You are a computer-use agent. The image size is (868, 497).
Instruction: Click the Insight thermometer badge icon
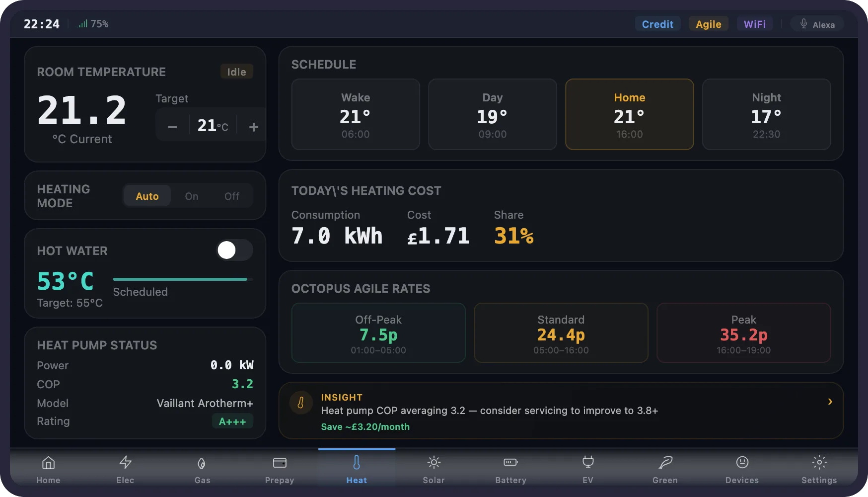tap(301, 403)
